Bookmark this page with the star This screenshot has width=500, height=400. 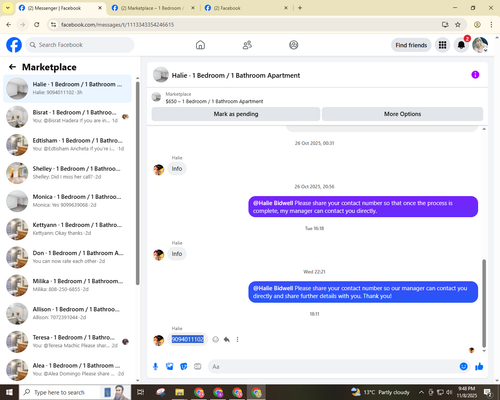click(458, 25)
